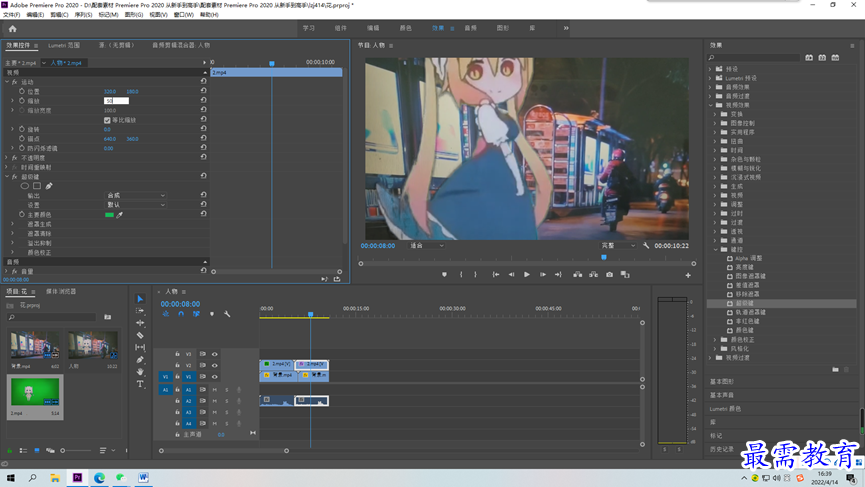The width and height of the screenshot is (865, 487).
Task: Click the Lift button in program monitor
Action: [578, 275]
